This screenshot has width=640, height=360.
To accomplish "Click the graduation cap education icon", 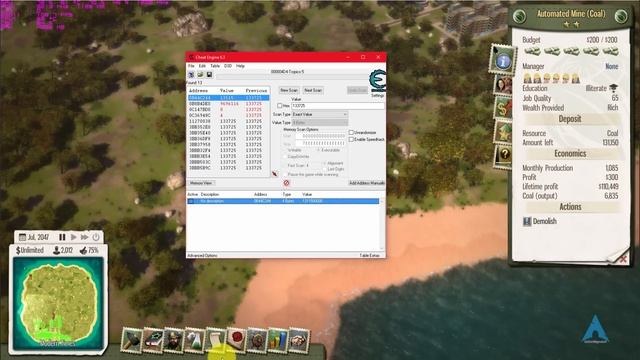I will 613,88.
